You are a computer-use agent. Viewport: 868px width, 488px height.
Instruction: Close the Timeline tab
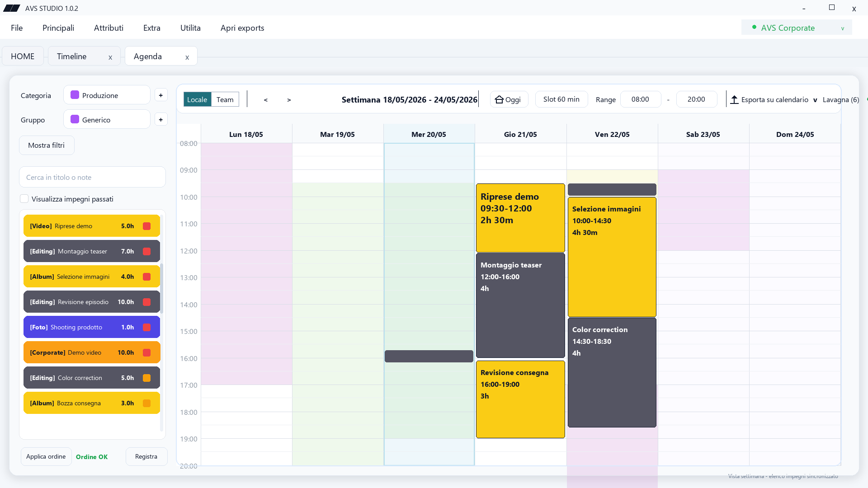coord(110,57)
